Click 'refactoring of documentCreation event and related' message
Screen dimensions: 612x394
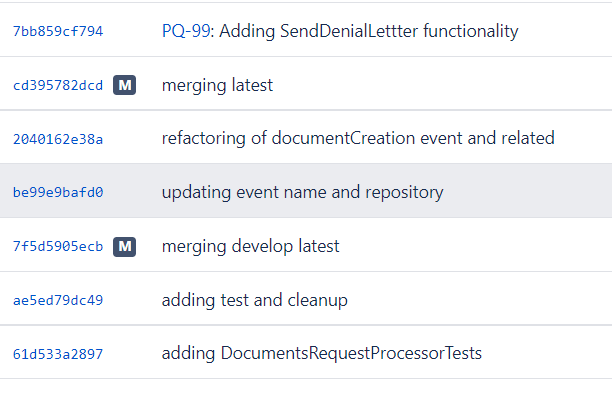[358, 139]
